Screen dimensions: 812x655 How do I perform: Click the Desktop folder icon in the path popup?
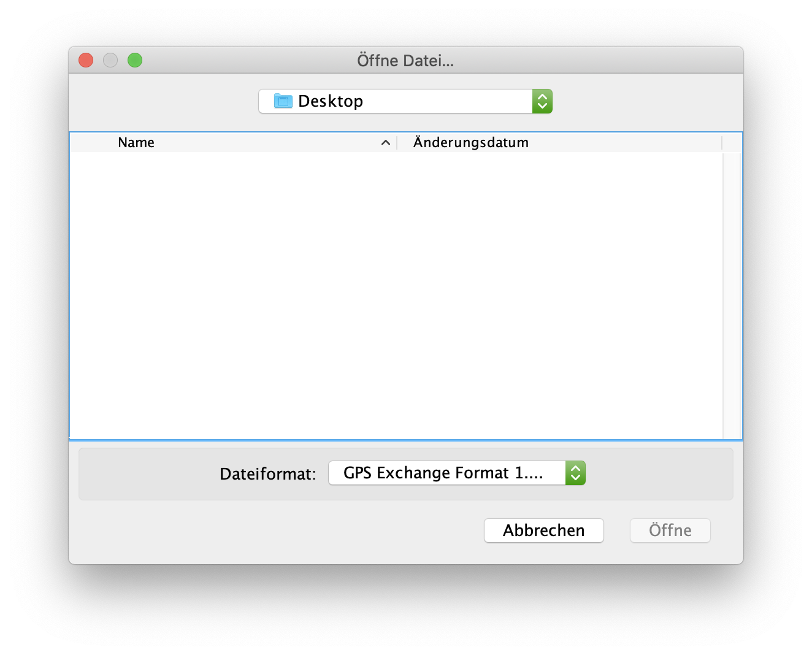[283, 101]
